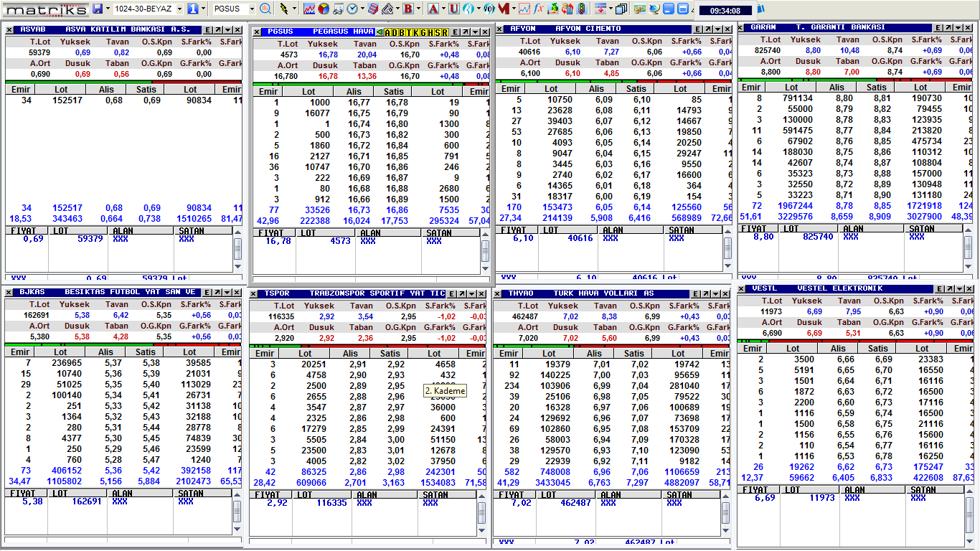Image resolution: width=980 pixels, height=551 pixels.
Task: Click the clock icon in the toolbar
Action: 352,9
